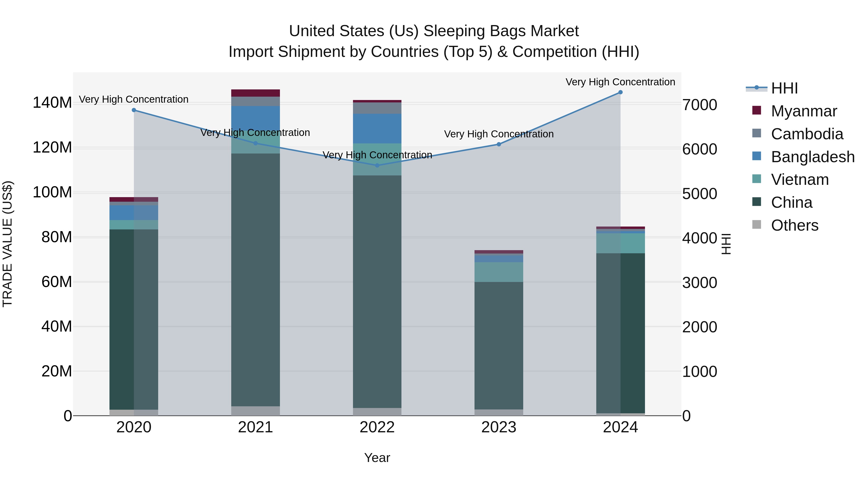Toggle the Others legend entry
The image size is (868, 488).
[785, 225]
